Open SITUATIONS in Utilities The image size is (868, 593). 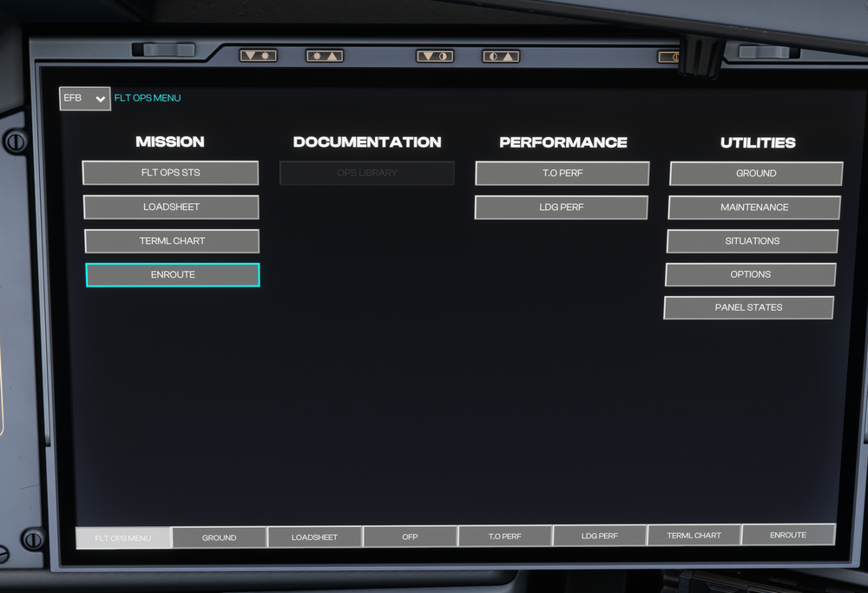point(752,241)
